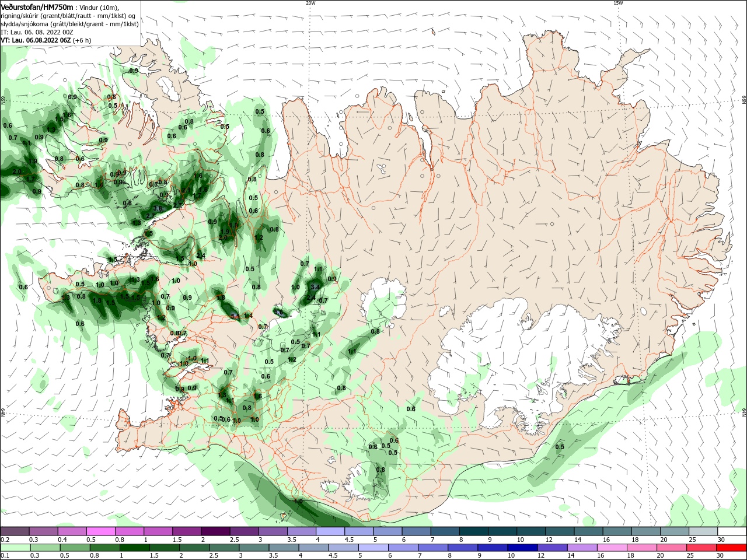Screen dimensions: 747x560
Task: Choose the dark teal snow swatch labeled 10
Action: tap(530, 531)
